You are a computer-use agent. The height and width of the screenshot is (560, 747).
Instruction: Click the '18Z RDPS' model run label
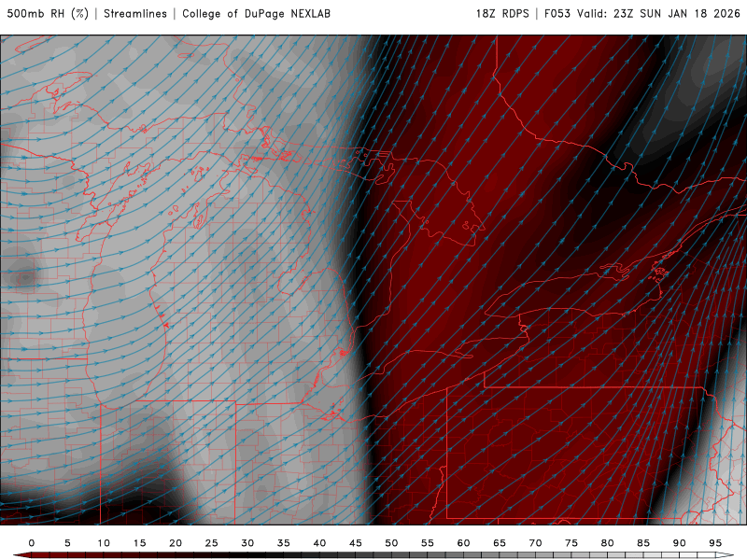(x=502, y=14)
